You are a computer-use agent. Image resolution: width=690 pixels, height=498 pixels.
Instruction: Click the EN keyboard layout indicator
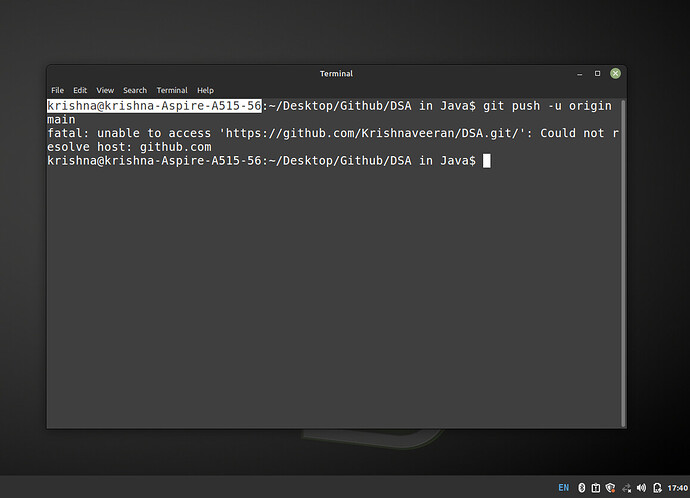[564, 487]
